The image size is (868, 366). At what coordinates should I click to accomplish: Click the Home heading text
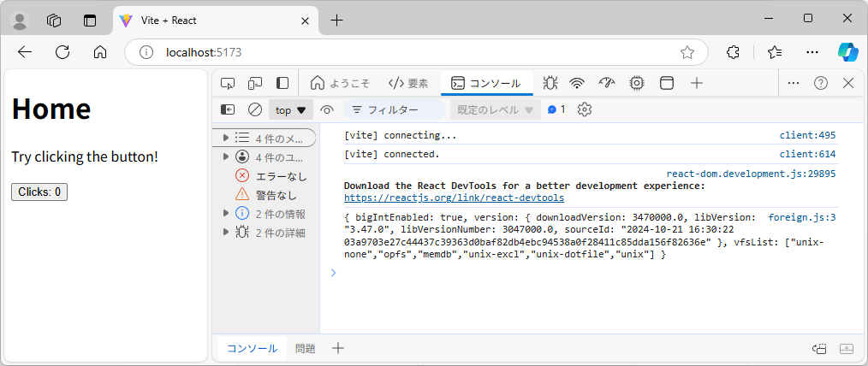[51, 108]
